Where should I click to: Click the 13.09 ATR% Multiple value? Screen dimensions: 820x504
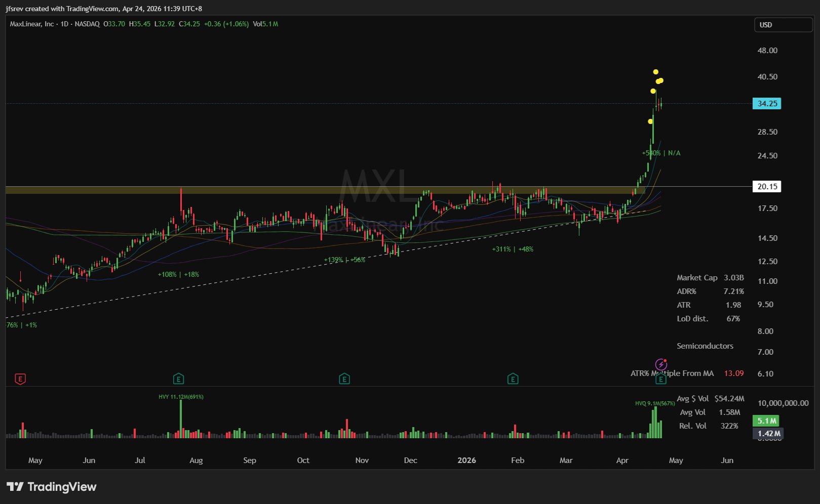[x=733, y=373]
